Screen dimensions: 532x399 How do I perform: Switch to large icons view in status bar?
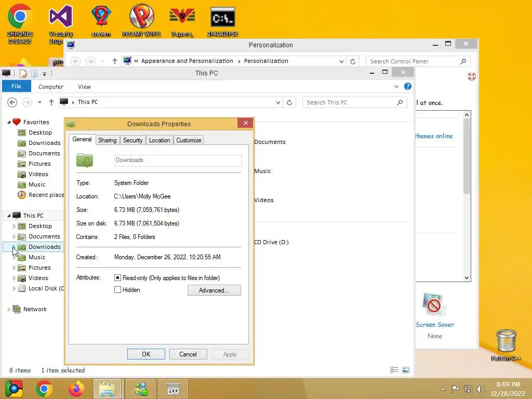click(406, 370)
